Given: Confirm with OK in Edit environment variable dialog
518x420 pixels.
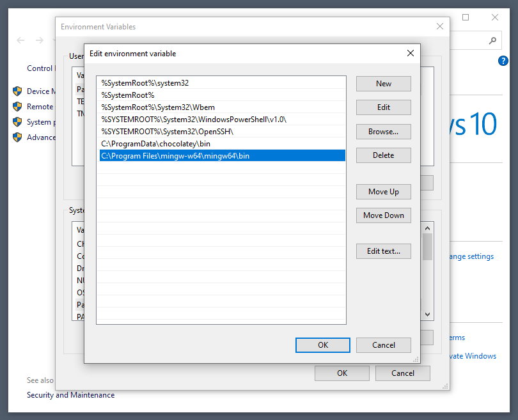Looking at the screenshot, I should (323, 345).
